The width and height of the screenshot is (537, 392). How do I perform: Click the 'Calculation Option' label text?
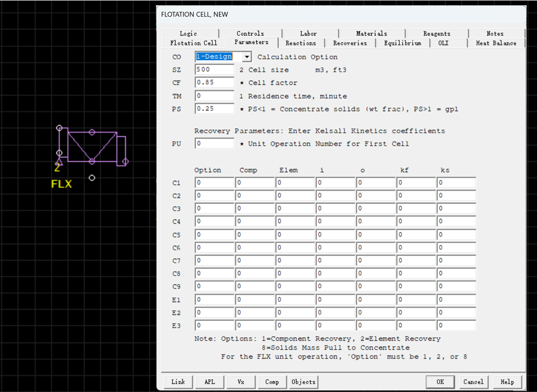pos(297,57)
